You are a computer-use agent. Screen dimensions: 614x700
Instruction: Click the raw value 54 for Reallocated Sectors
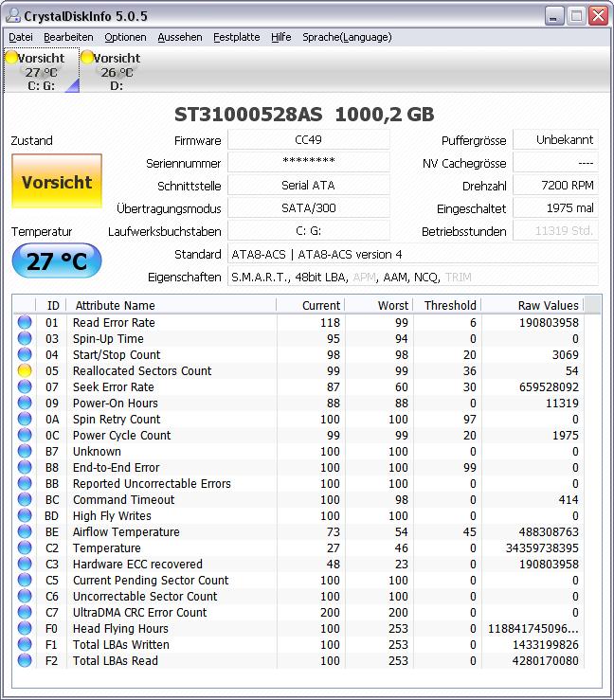(571, 371)
